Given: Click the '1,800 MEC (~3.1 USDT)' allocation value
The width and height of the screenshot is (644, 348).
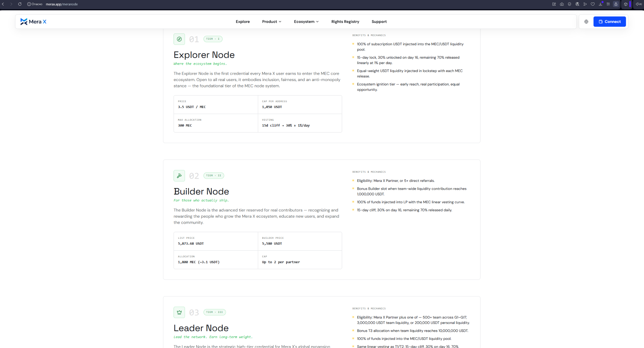Looking at the screenshot, I should (199, 262).
